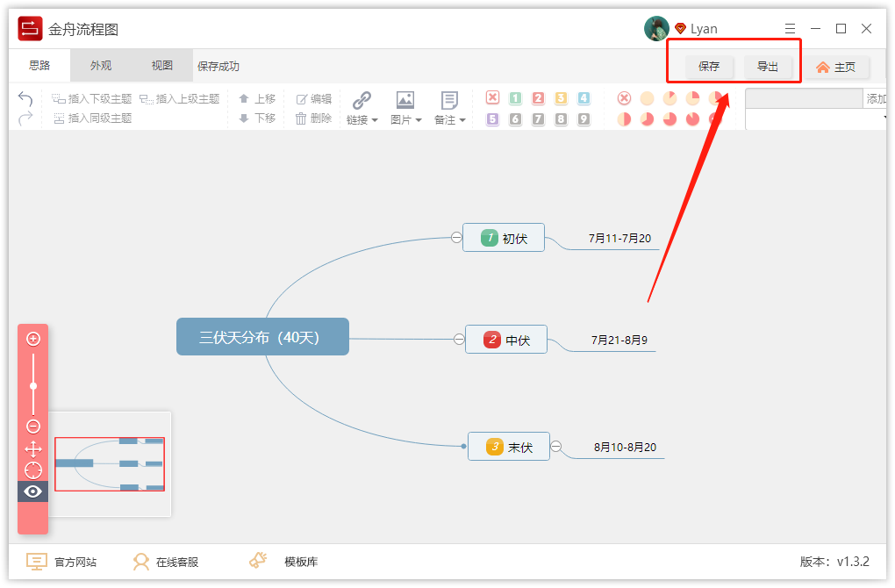The image size is (895, 588).
Task: Apply priority 6 gray icon
Action: (515, 118)
